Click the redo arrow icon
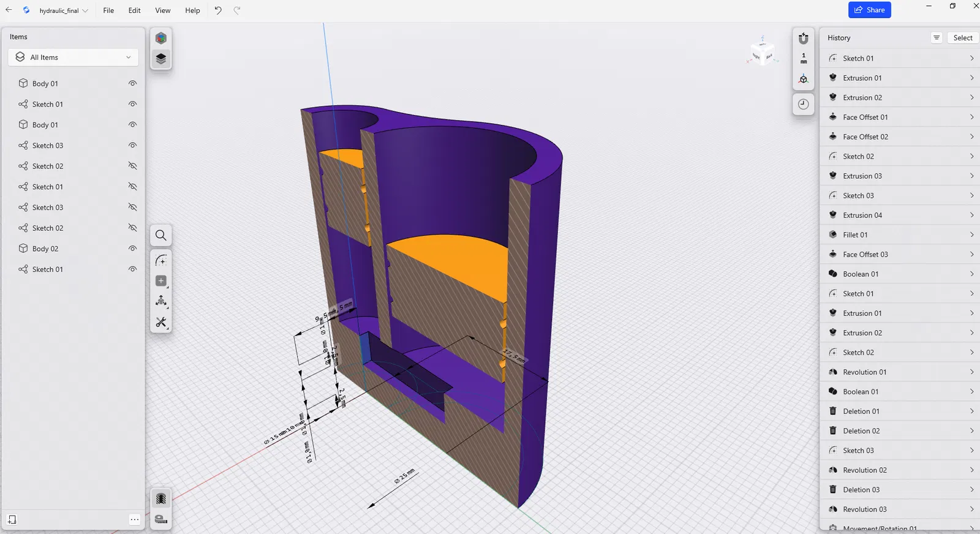 pyautogui.click(x=237, y=10)
